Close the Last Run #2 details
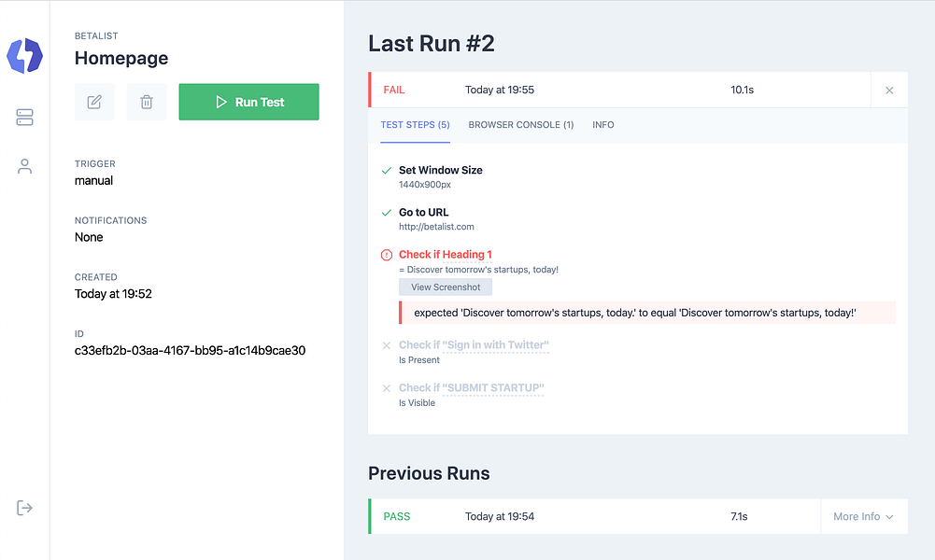The width and height of the screenshot is (935, 560). [889, 90]
